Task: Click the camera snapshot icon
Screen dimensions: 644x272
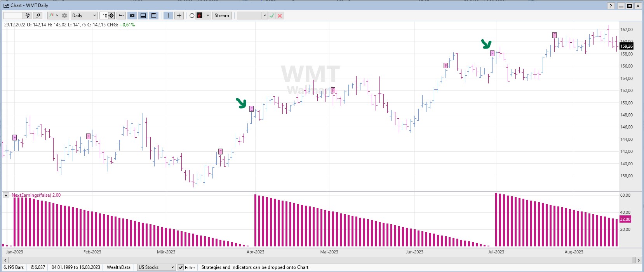Action: click(x=132, y=16)
